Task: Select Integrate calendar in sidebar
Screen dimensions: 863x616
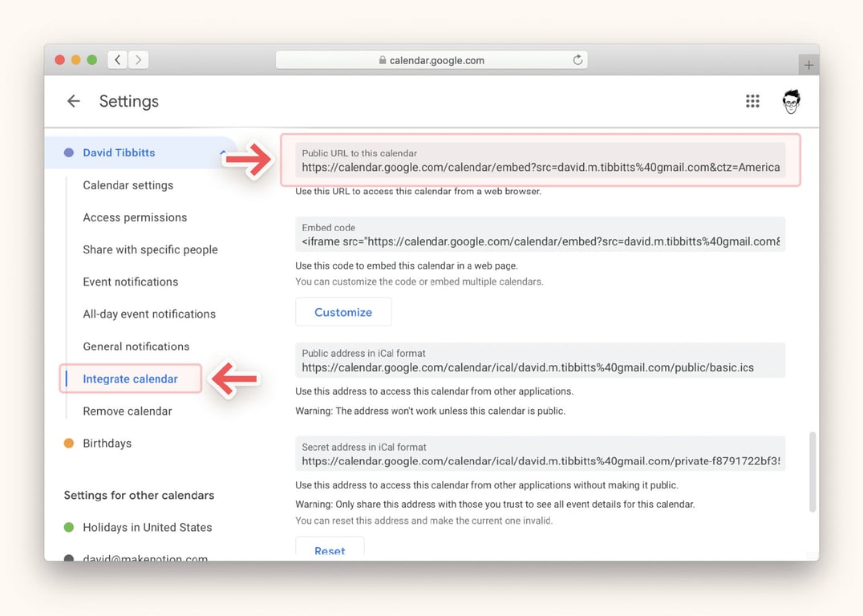Action: pyautogui.click(x=130, y=379)
